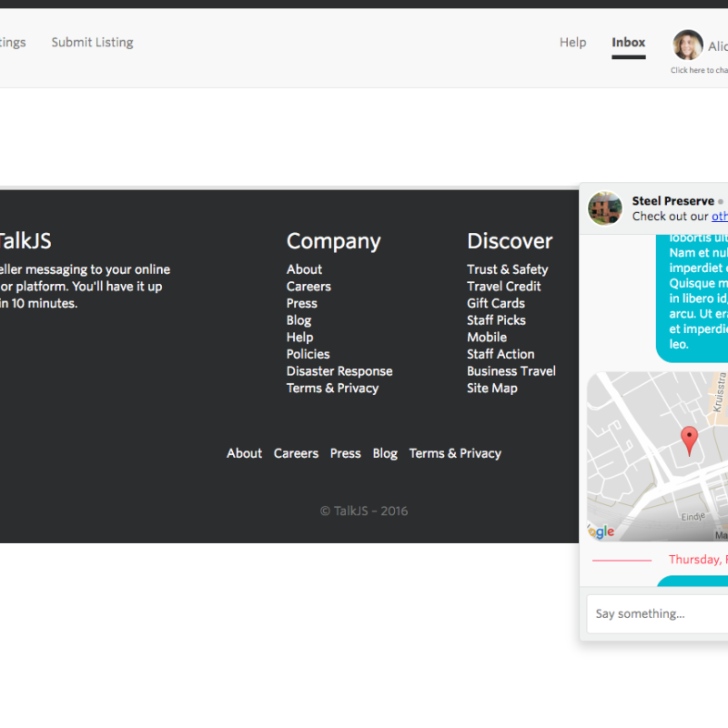Go to Submit Listing page
The width and height of the screenshot is (728, 728).
[x=92, y=43]
